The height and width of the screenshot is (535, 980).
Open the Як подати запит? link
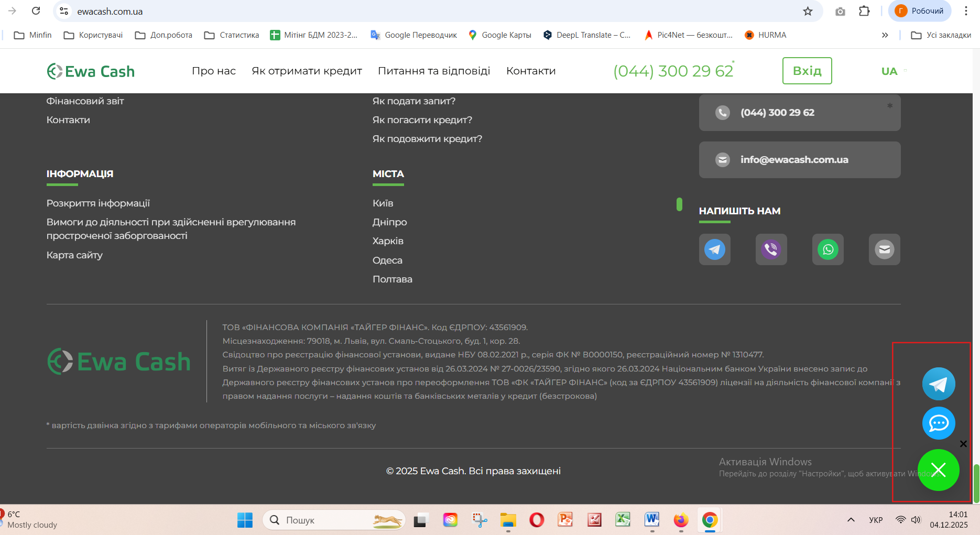click(x=414, y=101)
